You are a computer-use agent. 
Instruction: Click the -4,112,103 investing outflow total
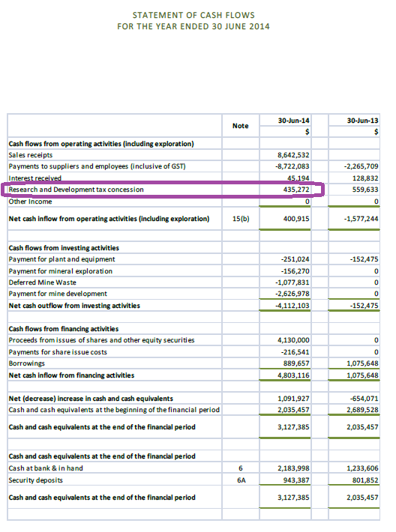pos(292,306)
